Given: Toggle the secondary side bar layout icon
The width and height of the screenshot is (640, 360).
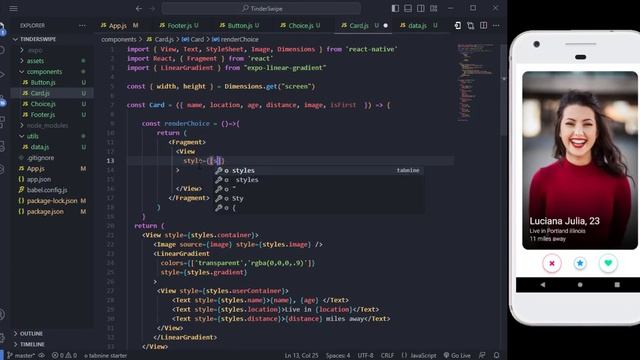Looking at the screenshot, I should pos(420,8).
